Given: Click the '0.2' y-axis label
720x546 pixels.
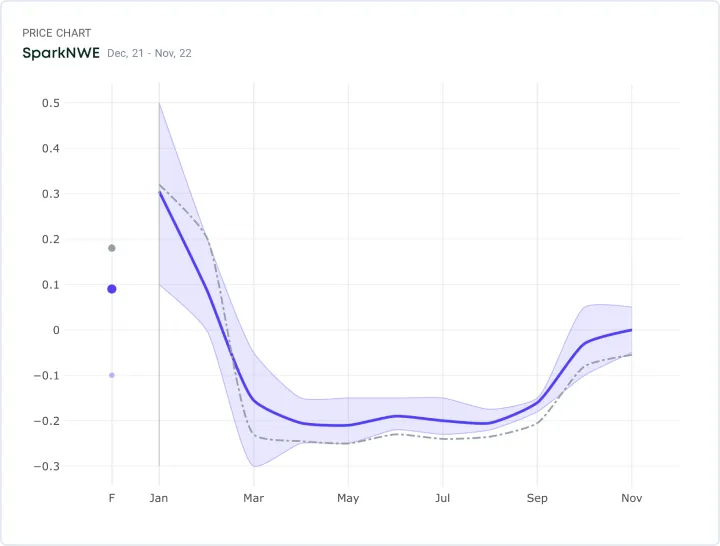Looking at the screenshot, I should (51, 239).
